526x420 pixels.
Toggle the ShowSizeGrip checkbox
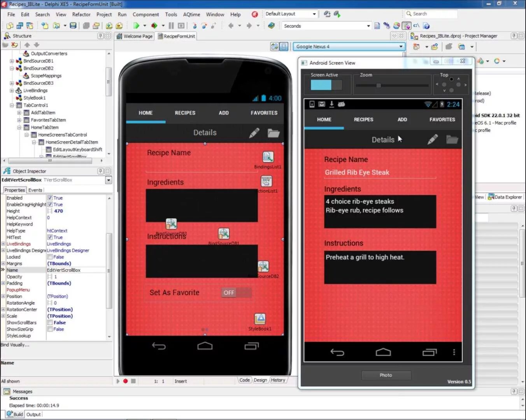click(x=50, y=329)
